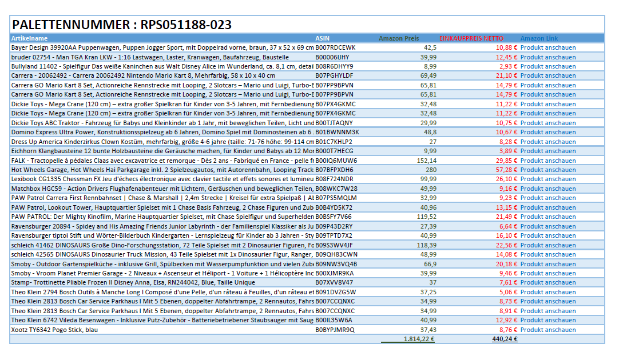Click product link for Eichhorn Klangbausteine
The width and height of the screenshot is (619, 364).
pos(547,151)
